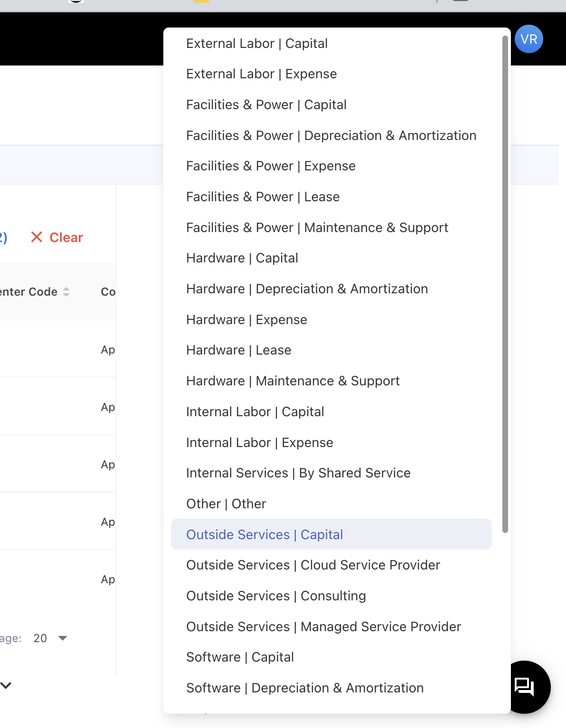Click the bottom-left chevron down expander
The width and height of the screenshot is (566, 728).
pyautogui.click(x=6, y=685)
